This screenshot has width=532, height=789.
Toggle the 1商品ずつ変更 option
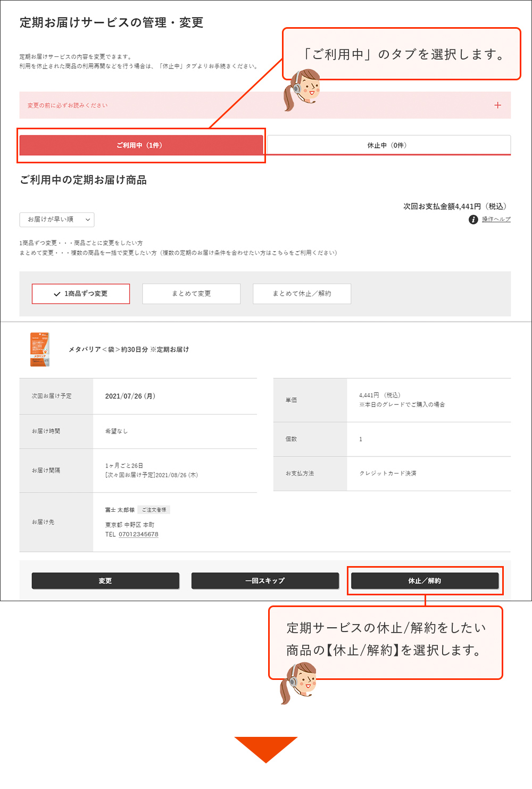coord(80,293)
